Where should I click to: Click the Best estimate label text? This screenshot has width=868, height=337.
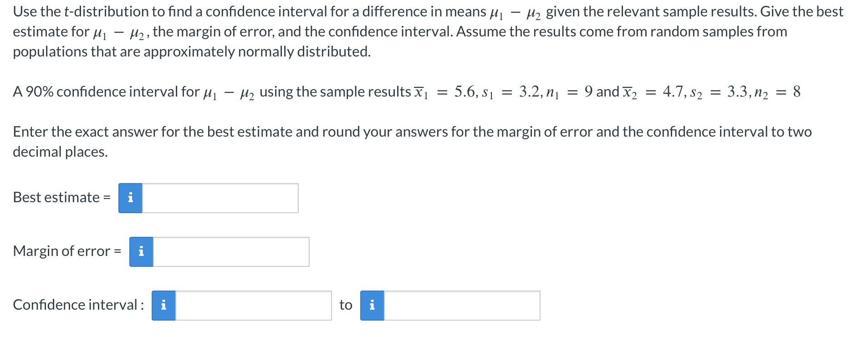tap(56, 197)
